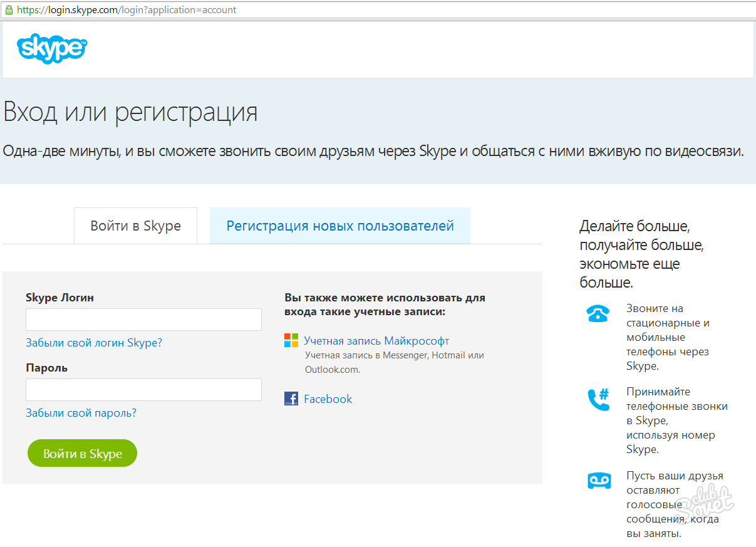Click the Skype logo in the header
Image resolution: width=756 pixels, height=547 pixels.
[52, 49]
